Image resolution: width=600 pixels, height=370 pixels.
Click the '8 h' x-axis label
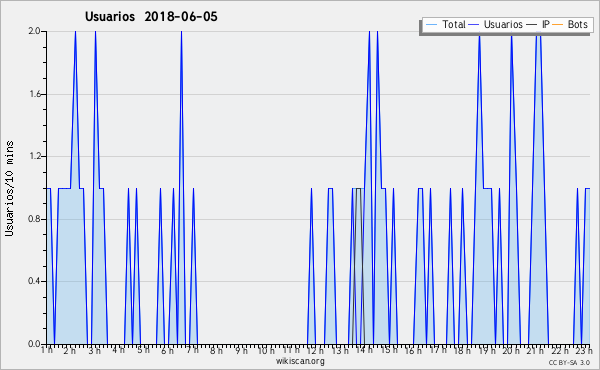[216, 350]
